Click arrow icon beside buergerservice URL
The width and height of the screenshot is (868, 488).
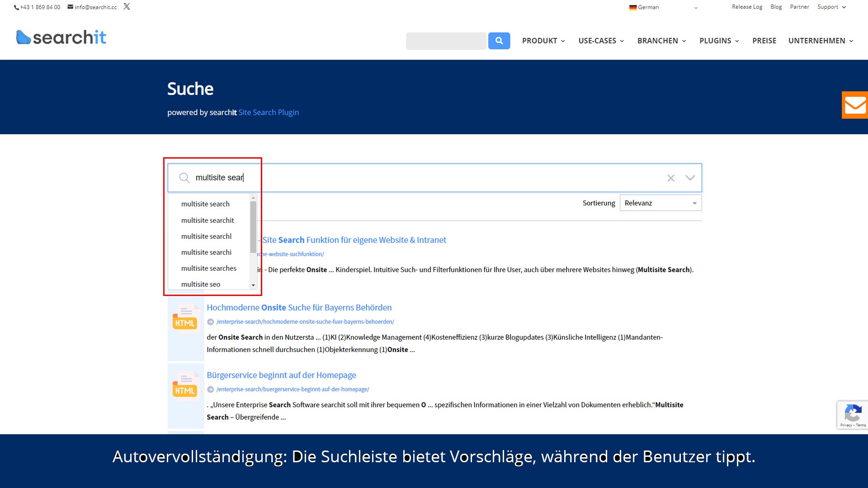(x=210, y=389)
